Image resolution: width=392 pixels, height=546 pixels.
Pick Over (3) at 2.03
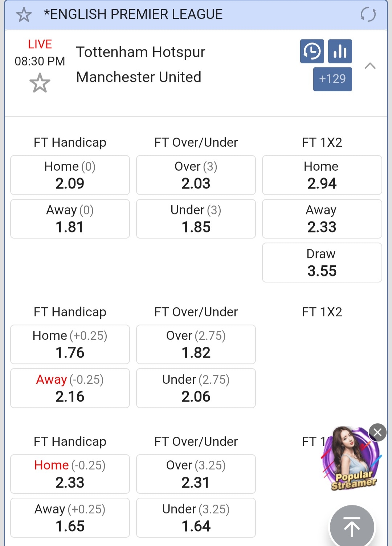(x=196, y=175)
